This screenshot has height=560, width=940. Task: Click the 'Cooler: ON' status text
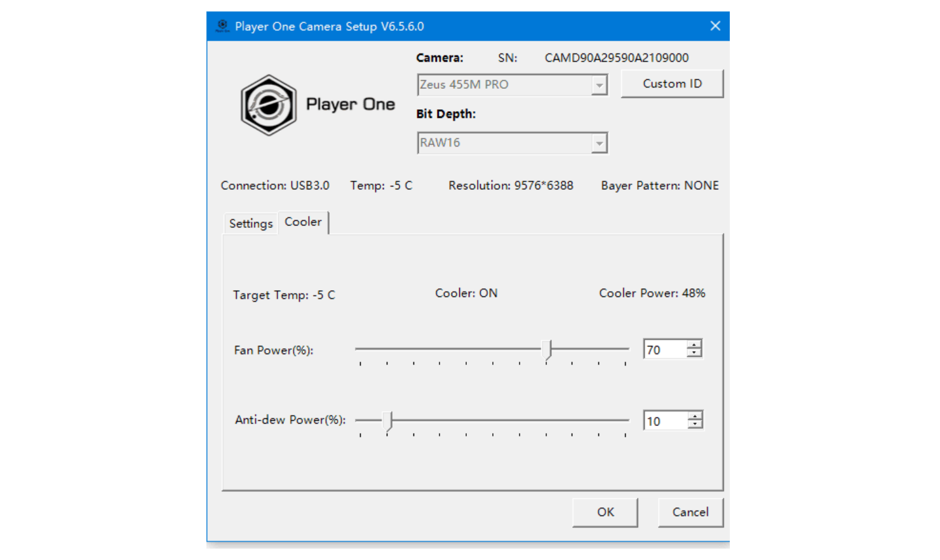(x=466, y=293)
